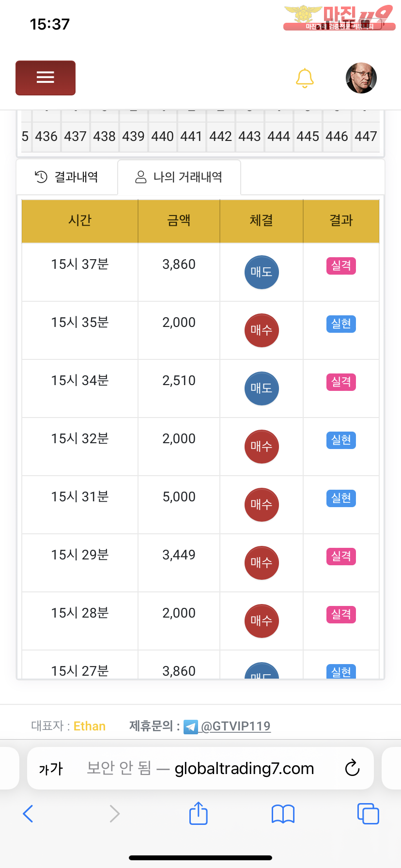The width and height of the screenshot is (401, 868).
Task: Tap the 매도 badge at 15시 37분
Action: (x=262, y=272)
